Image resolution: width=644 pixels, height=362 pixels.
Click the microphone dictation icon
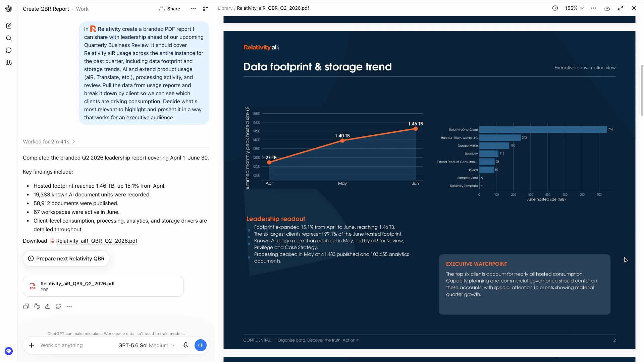pyautogui.click(x=186, y=345)
